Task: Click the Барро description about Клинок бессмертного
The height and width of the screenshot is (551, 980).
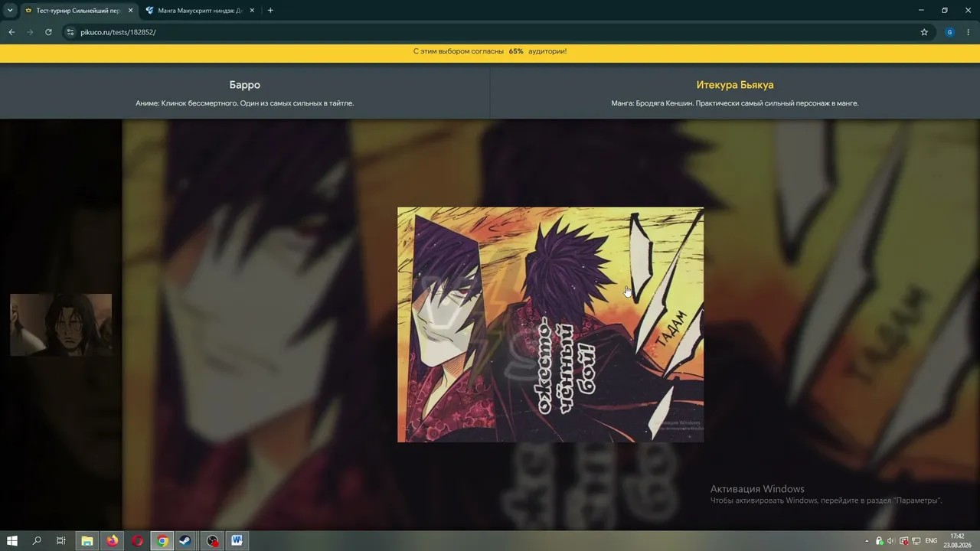Action: (245, 103)
